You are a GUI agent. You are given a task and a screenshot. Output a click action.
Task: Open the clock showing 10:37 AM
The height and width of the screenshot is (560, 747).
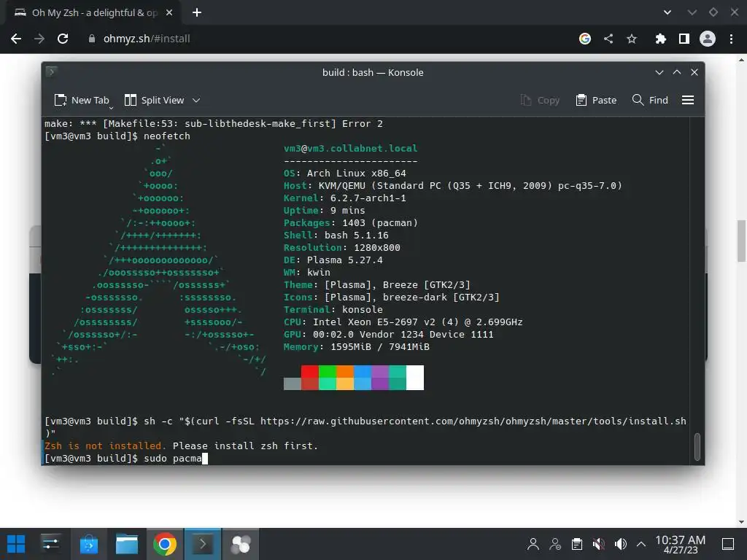pos(681,544)
